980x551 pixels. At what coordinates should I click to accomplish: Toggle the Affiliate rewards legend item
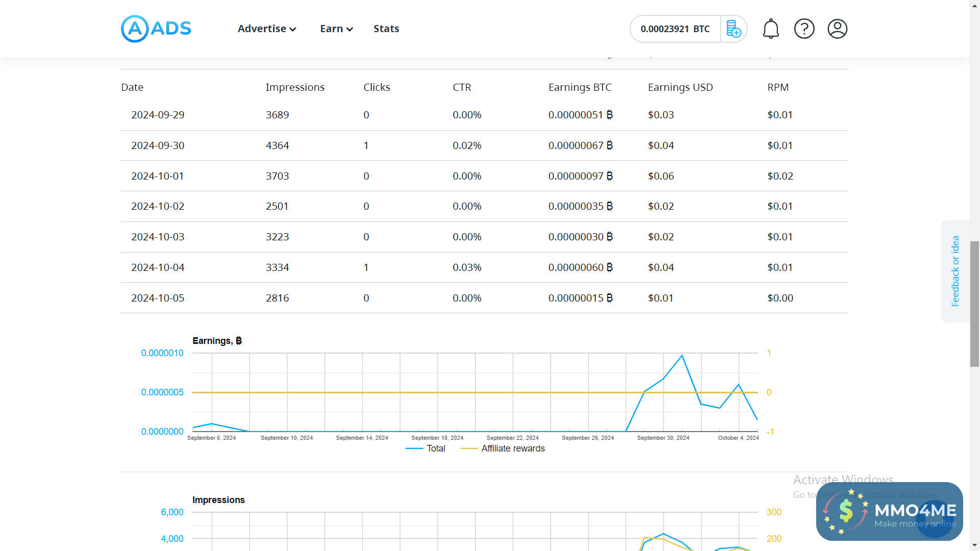503,448
